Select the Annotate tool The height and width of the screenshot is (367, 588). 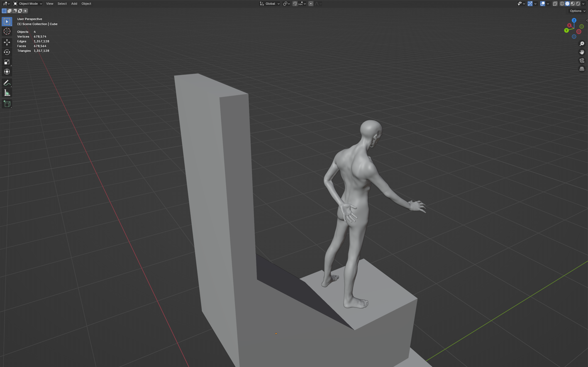pyautogui.click(x=7, y=83)
